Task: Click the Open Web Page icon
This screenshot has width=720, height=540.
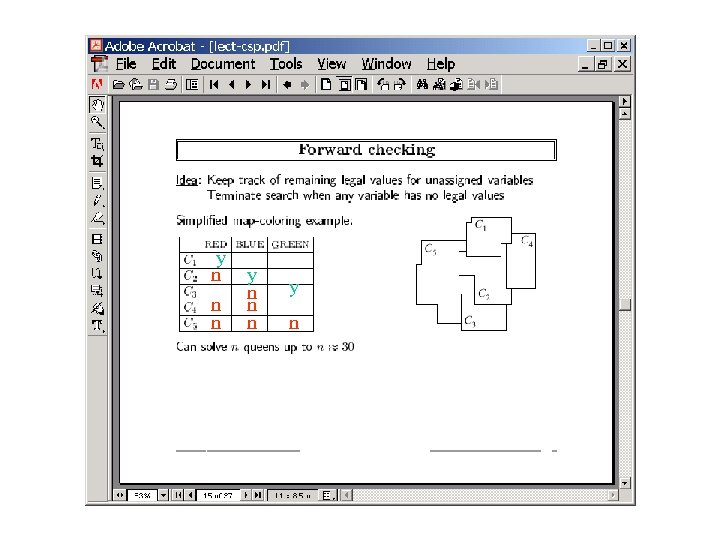Action: point(135,84)
